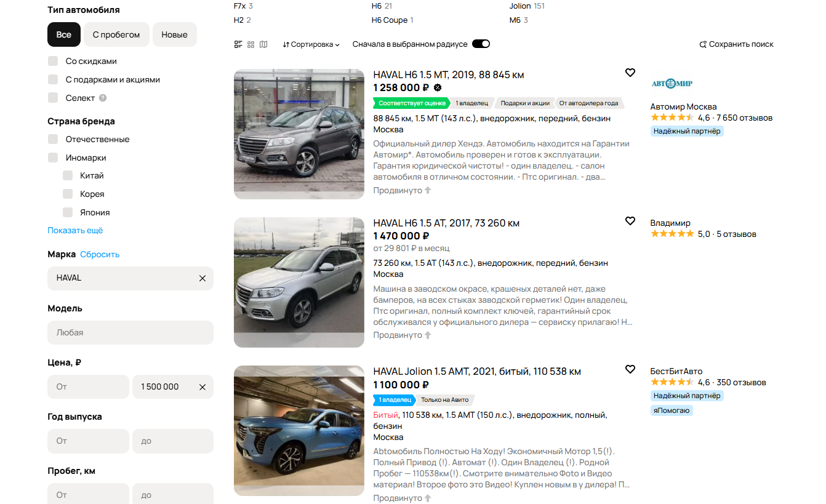Switch to С пробегом tab
This screenshot has height=504, width=826.
[116, 34]
